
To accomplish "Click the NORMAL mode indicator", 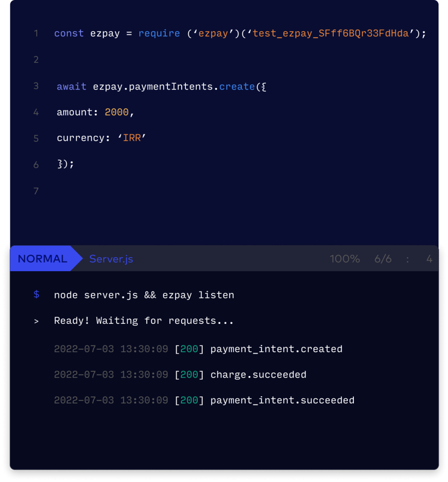I will (x=42, y=259).
